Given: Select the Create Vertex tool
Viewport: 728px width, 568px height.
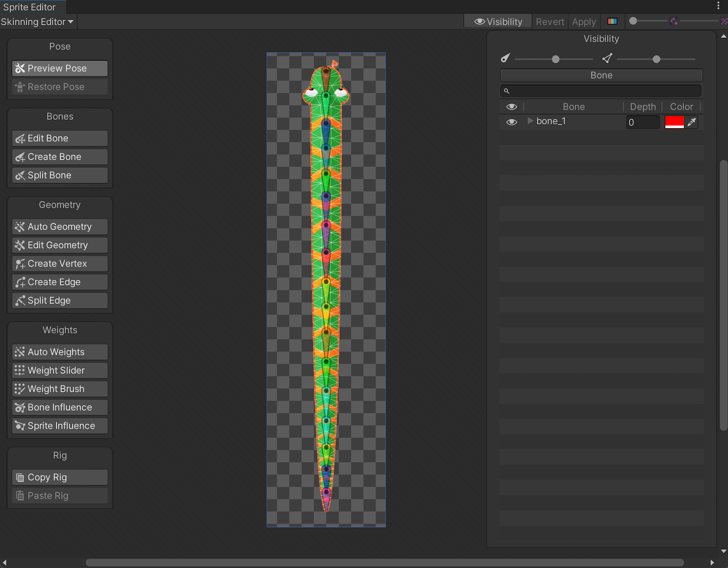Looking at the screenshot, I should tap(60, 264).
